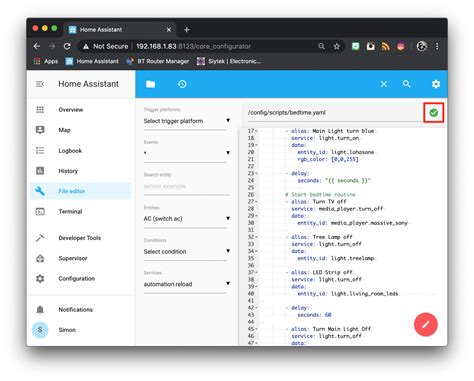The height and width of the screenshot is (381, 474).
Task: Open the file history clock icon
Action: click(182, 84)
